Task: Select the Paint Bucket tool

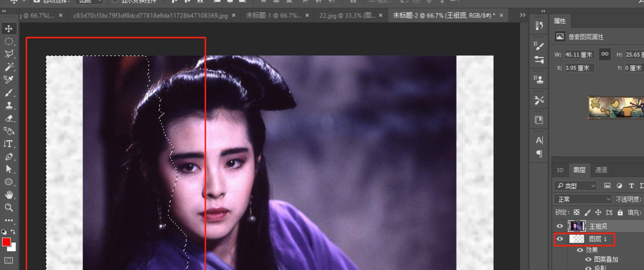Action: pos(8,131)
